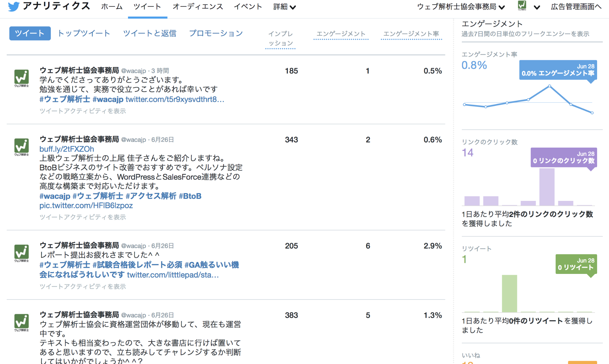Screen dimensions: 609x364
Task: Click the profile avatar icon in the top bar
Action: [522, 6]
